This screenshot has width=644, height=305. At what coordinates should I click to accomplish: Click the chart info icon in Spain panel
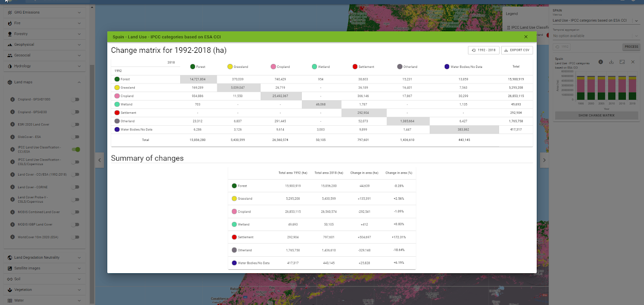coord(601,62)
